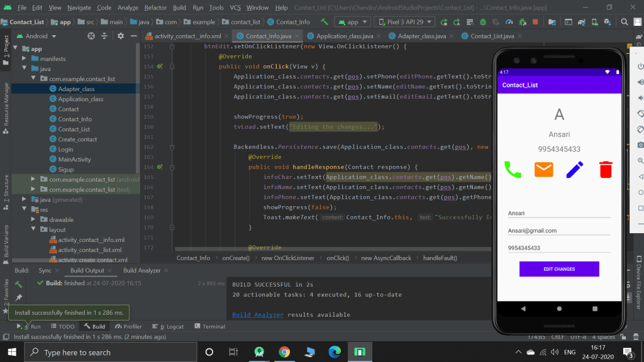Click the Build Analyzer link in output
Viewport: 644px width, 362px height.
click(x=258, y=315)
